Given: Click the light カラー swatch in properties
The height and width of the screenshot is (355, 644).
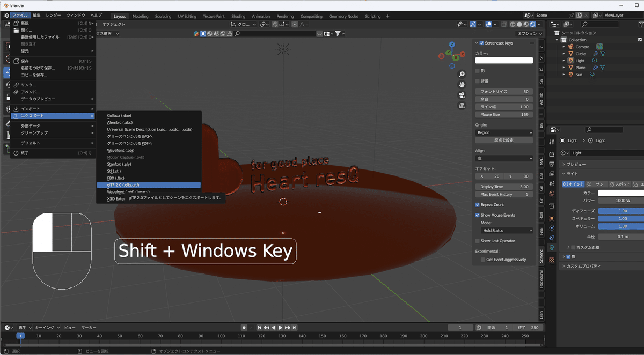Looking at the screenshot, I should 621,193.
